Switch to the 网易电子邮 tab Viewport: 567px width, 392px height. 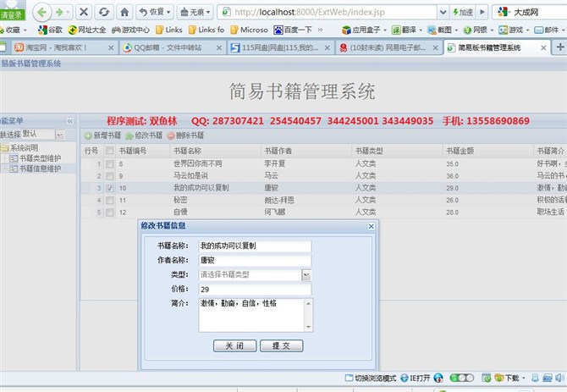pos(387,47)
